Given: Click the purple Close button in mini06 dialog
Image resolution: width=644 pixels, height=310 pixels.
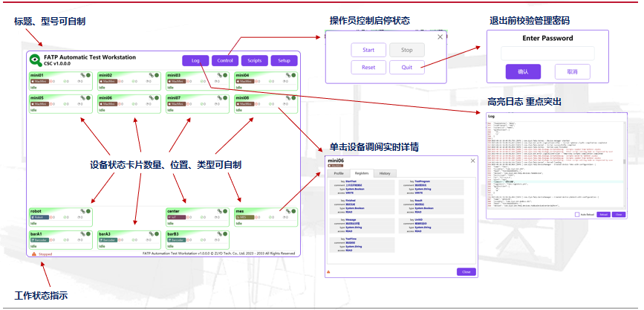Looking at the screenshot, I should tap(466, 272).
